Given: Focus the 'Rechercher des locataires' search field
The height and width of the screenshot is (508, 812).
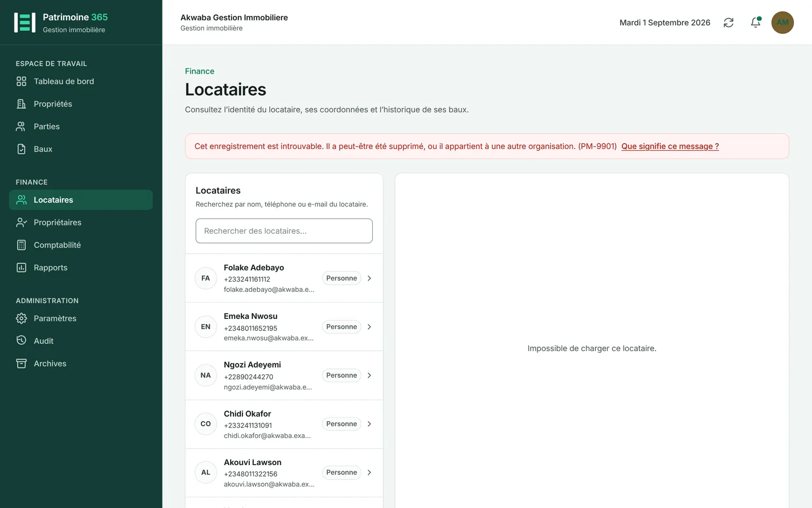Looking at the screenshot, I should pos(284,231).
